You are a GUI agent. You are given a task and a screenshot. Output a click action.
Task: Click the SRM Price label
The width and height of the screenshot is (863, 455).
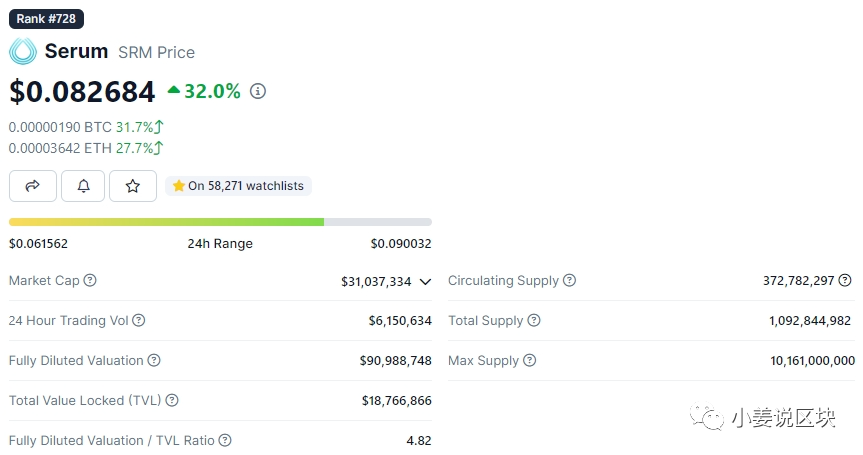coord(156,52)
